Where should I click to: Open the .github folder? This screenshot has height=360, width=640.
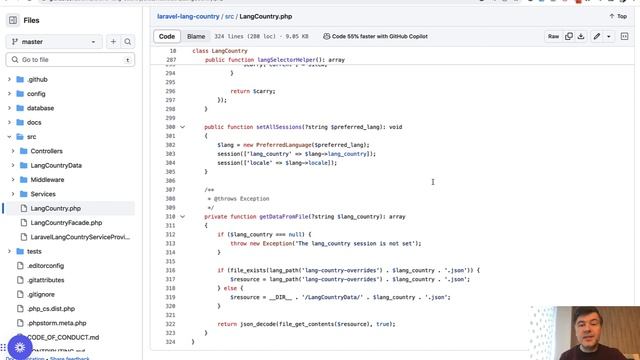(x=37, y=80)
